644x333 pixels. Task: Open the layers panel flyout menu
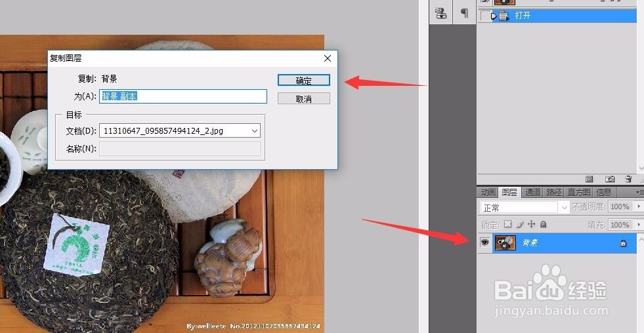[x=639, y=192]
